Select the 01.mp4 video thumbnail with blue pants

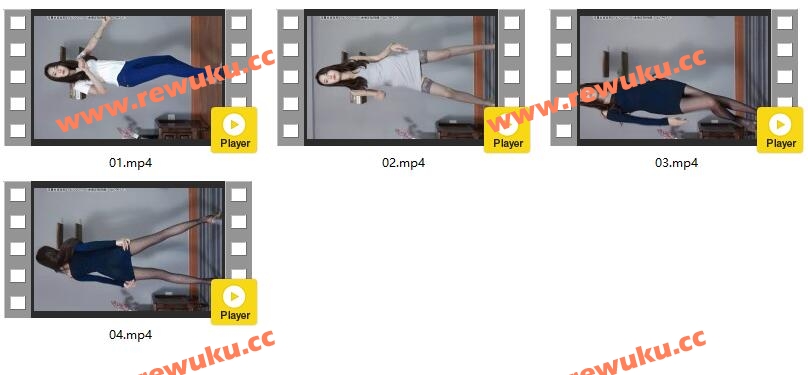[x=128, y=77]
